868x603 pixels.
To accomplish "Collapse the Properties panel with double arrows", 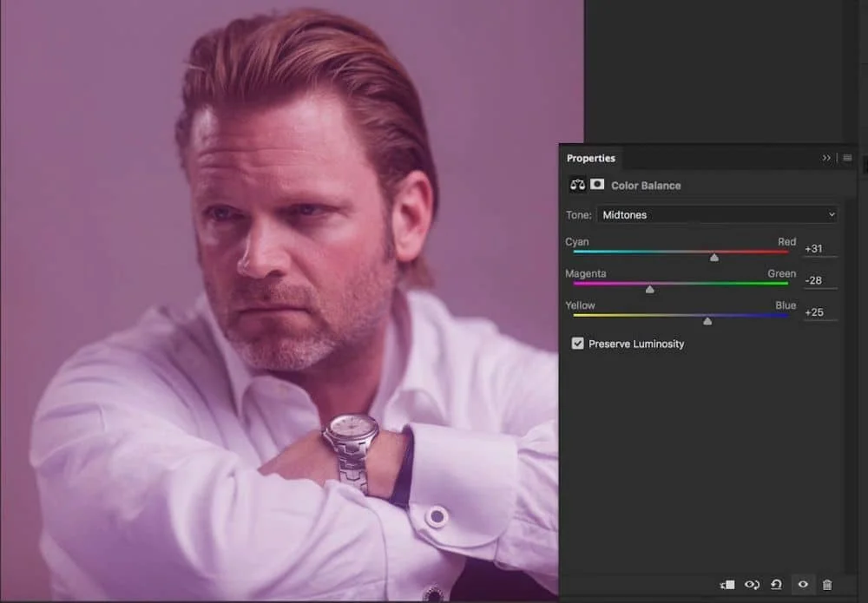I will [826, 158].
